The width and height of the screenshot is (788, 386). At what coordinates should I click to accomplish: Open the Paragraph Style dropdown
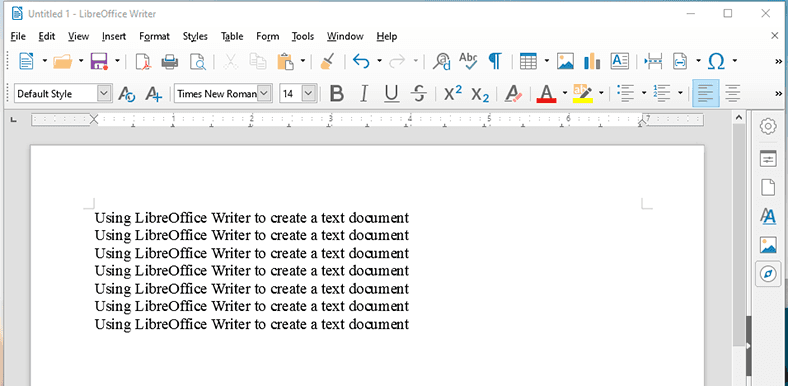(x=104, y=93)
